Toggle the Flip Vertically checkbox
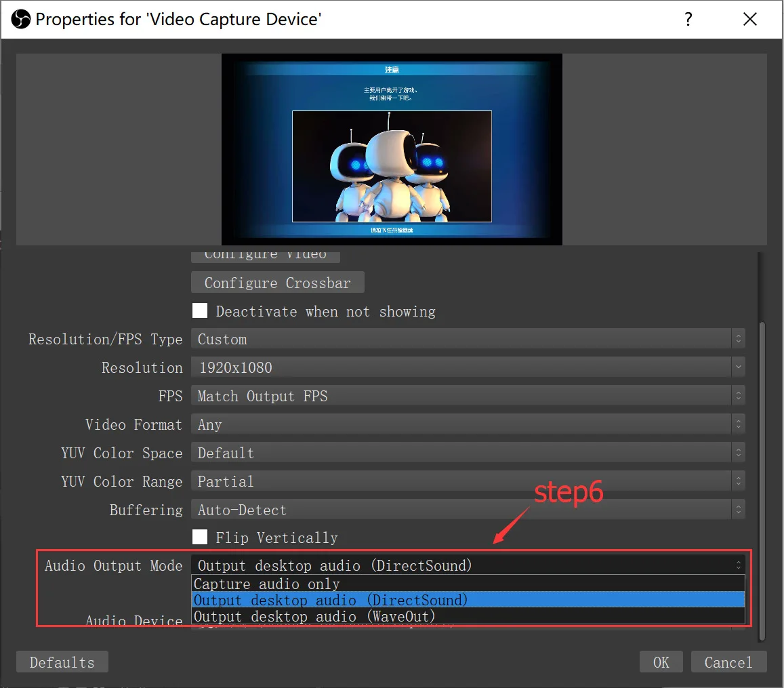 200,537
